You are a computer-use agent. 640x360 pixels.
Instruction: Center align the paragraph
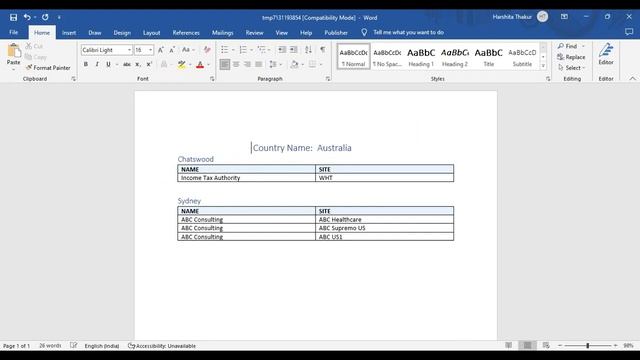point(236,64)
